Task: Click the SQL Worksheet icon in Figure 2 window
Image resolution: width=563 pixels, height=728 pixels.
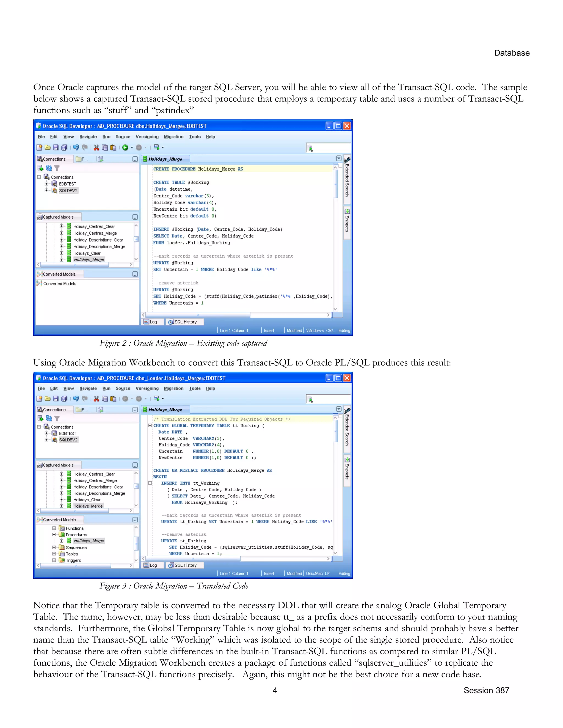Action: coord(156,147)
